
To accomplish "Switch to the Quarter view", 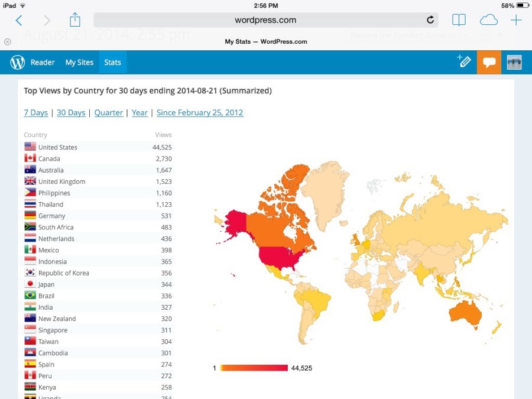I will [109, 112].
